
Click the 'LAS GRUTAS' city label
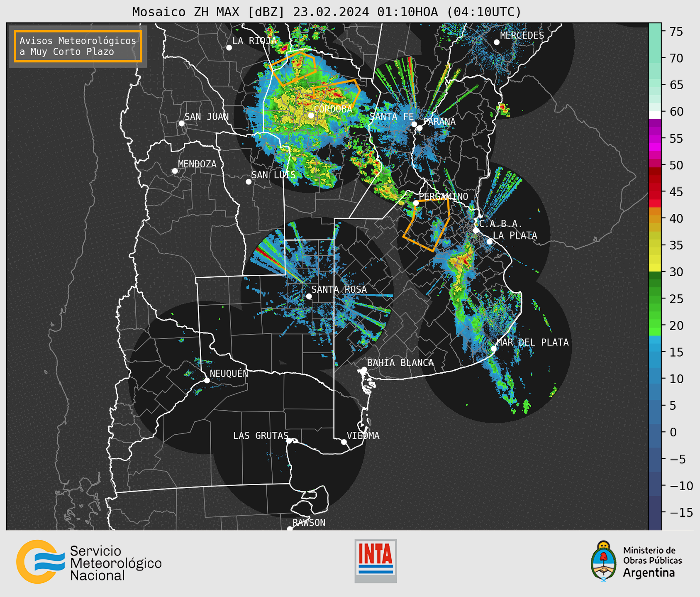click(x=261, y=436)
